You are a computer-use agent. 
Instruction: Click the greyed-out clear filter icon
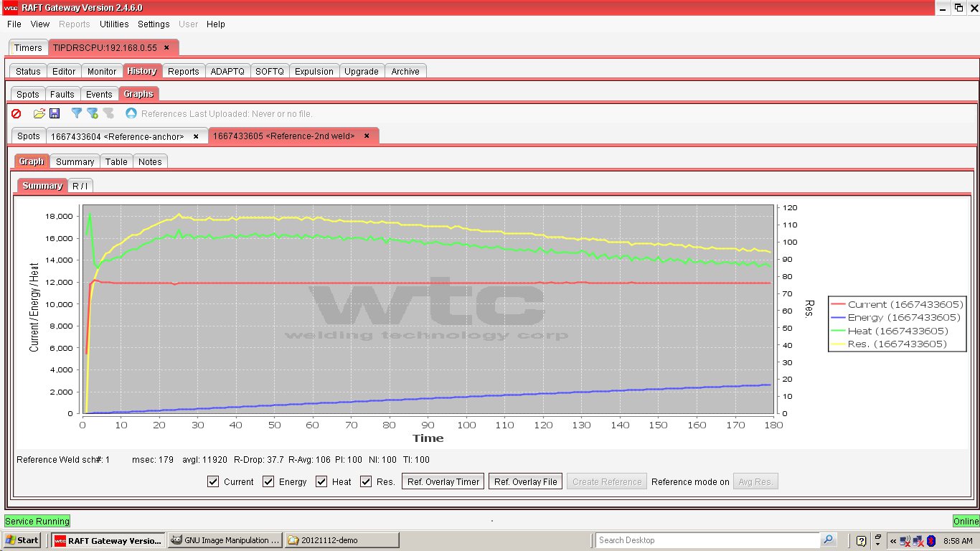click(108, 113)
